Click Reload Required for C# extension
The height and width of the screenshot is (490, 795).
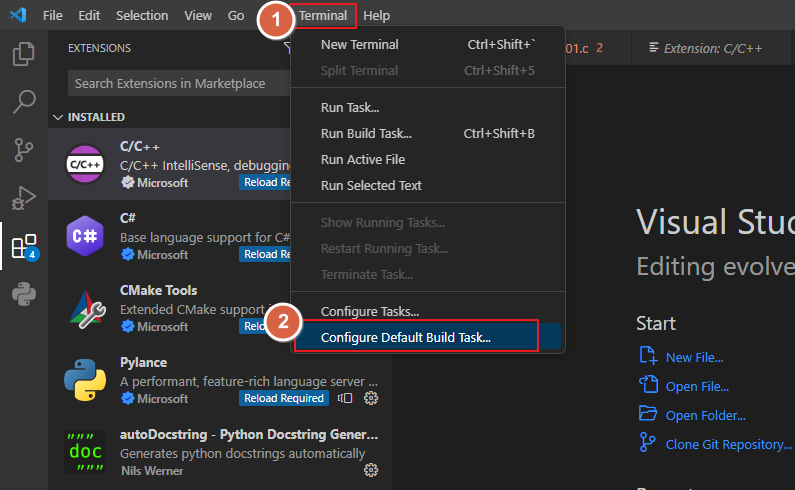(x=265, y=254)
